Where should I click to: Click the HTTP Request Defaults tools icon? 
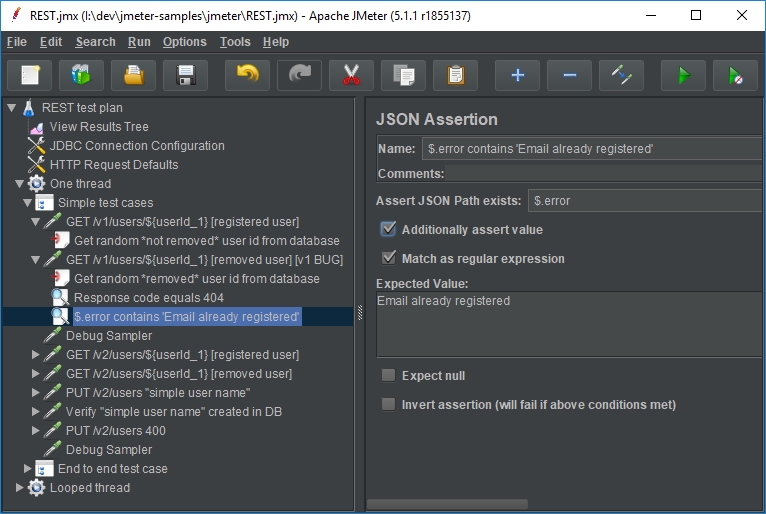(x=37, y=165)
